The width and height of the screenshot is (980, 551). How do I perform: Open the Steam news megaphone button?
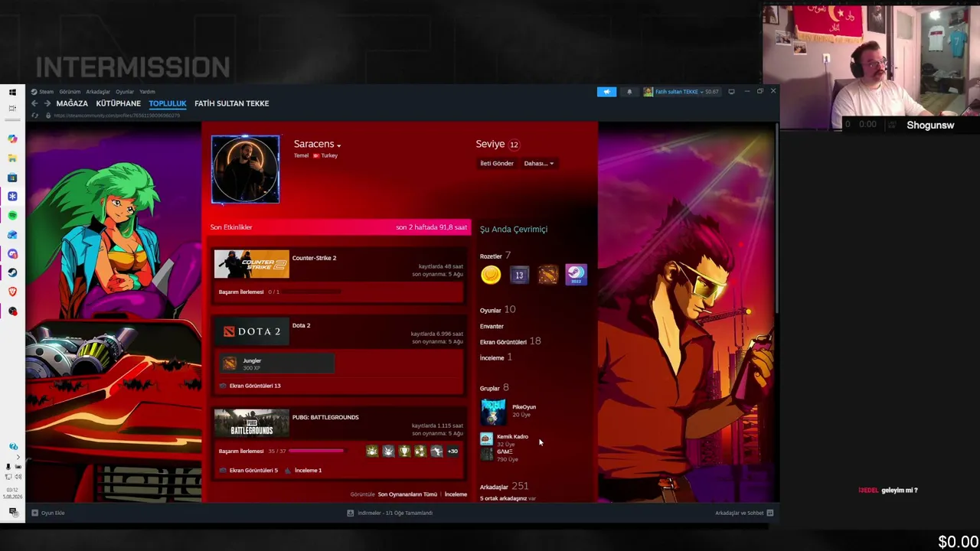tap(606, 92)
